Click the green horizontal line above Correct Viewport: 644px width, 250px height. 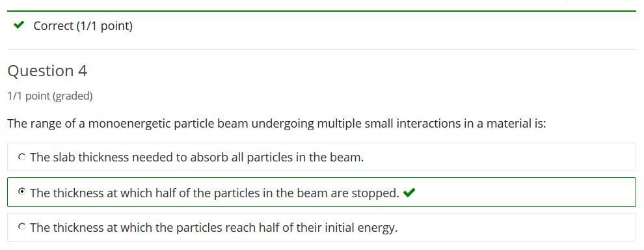pyautogui.click(x=321, y=10)
